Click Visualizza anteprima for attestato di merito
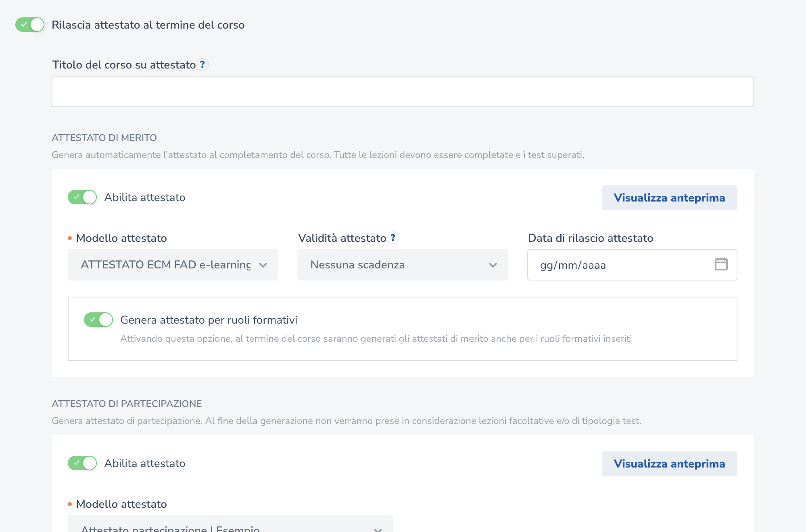The width and height of the screenshot is (806, 532). coord(669,198)
